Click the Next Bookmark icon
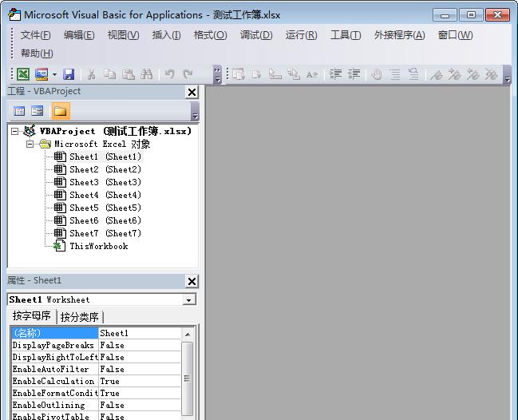518x420 pixels. click(x=455, y=74)
